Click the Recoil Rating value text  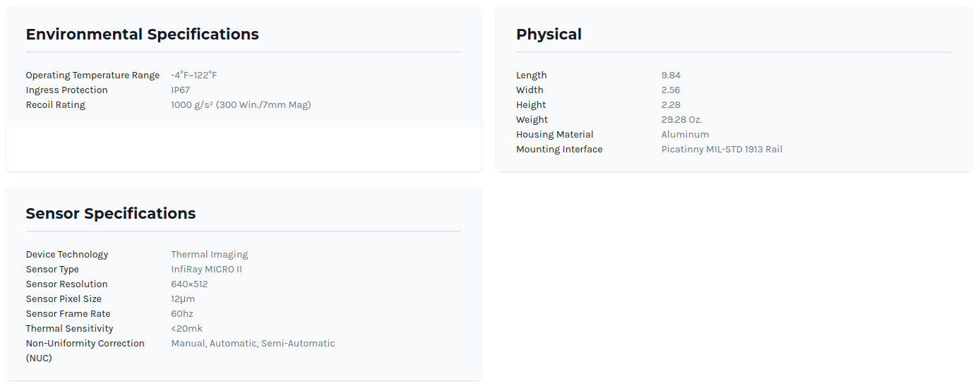coord(241,105)
